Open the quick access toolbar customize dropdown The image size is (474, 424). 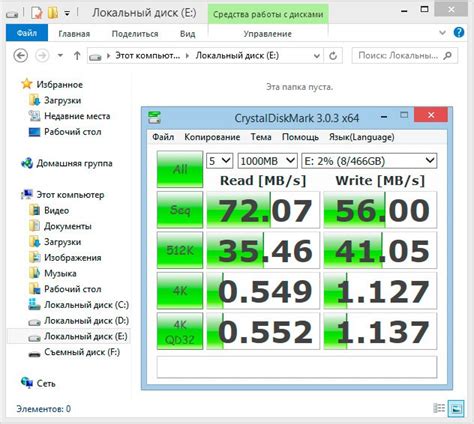(67, 13)
